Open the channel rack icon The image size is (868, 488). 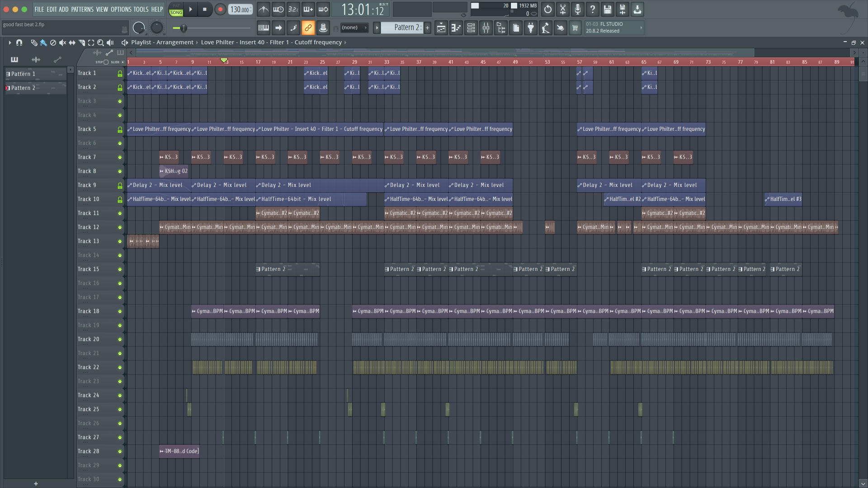(x=471, y=28)
